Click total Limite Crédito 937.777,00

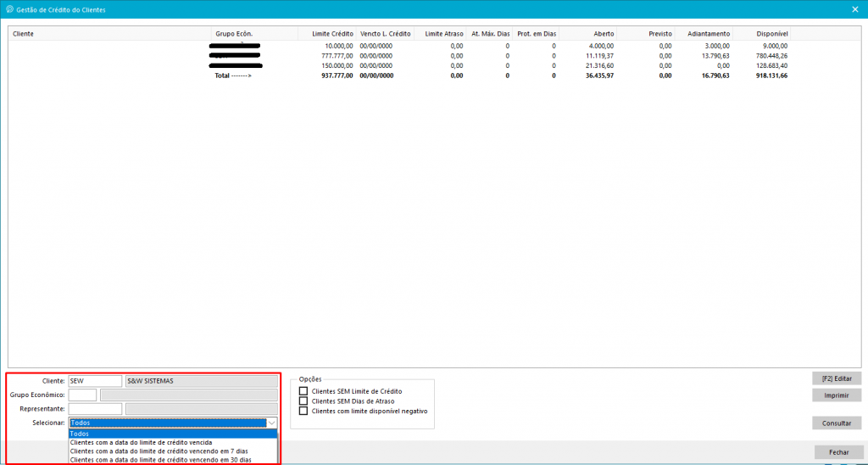337,76
